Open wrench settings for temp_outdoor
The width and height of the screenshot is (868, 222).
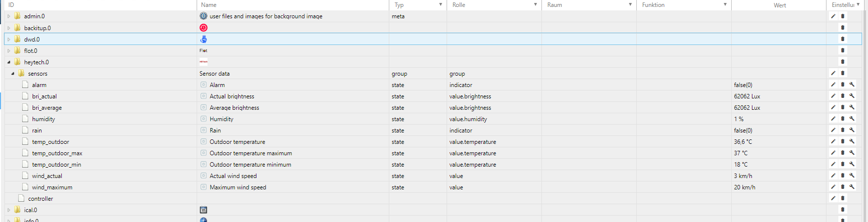coord(852,141)
